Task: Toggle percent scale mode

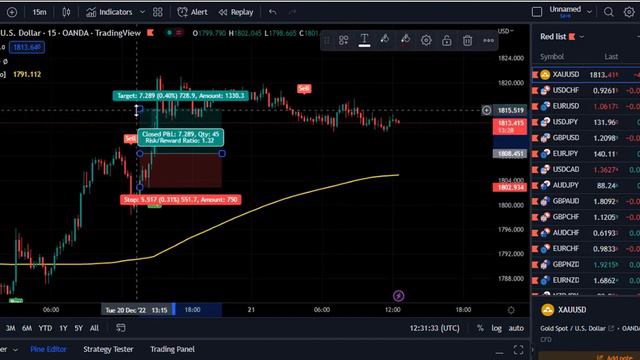Action: (480, 328)
